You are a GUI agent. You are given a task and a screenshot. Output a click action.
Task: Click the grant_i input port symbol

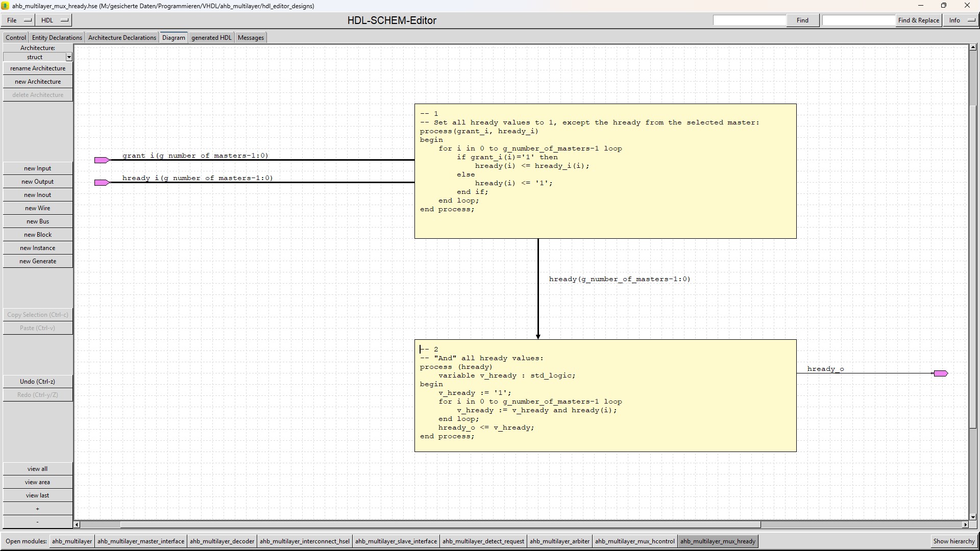pos(102,160)
